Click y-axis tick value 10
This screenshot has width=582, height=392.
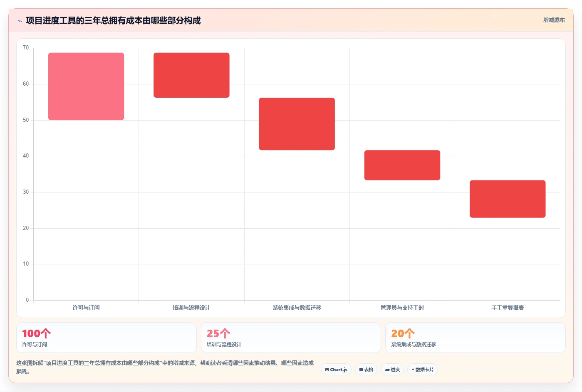point(26,264)
